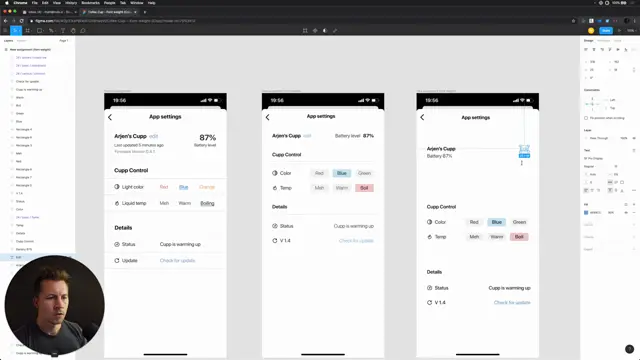Click Orange light color option in first frame
Viewport: 640px width, 360px height.
tap(207, 187)
